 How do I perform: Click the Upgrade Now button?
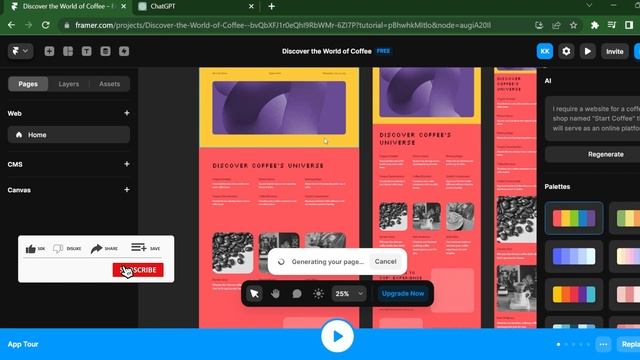click(x=403, y=293)
